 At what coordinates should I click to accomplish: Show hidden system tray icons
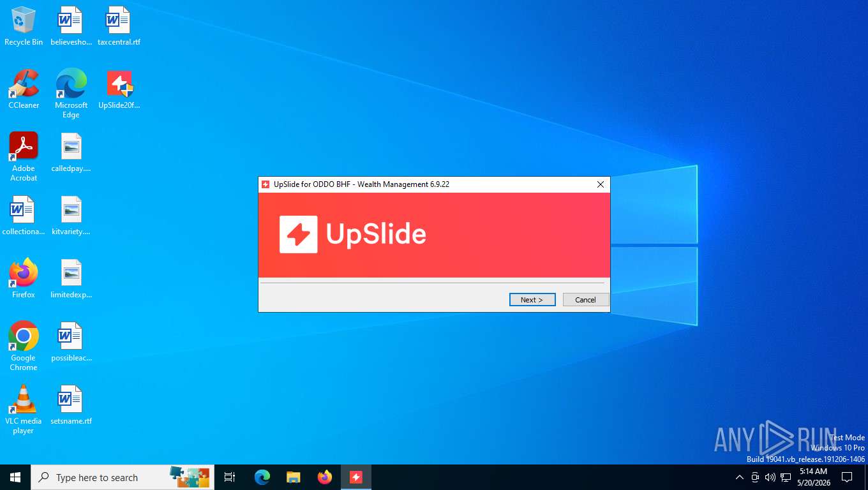740,477
